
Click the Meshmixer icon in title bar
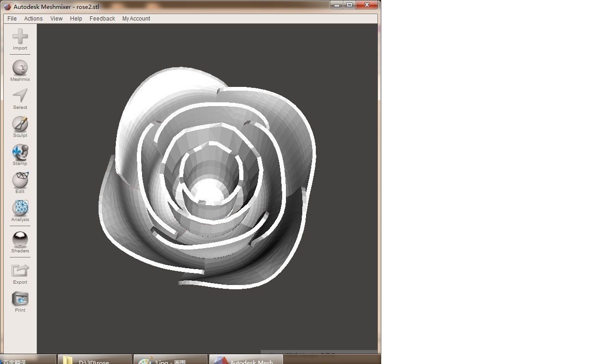coord(7,7)
